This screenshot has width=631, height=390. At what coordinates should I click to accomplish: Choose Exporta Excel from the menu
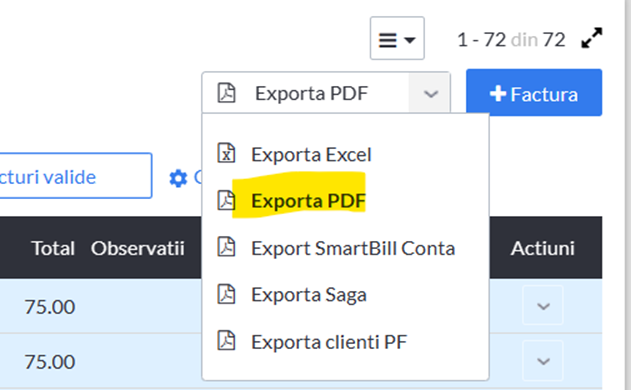pyautogui.click(x=311, y=155)
